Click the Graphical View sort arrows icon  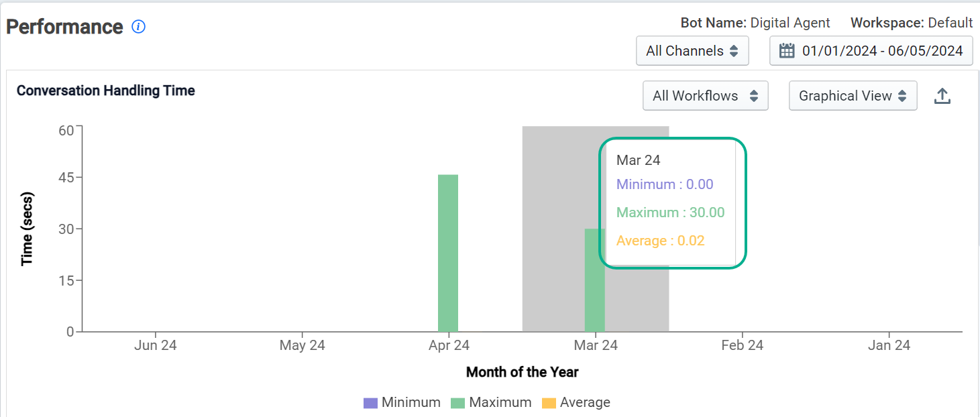tap(903, 96)
